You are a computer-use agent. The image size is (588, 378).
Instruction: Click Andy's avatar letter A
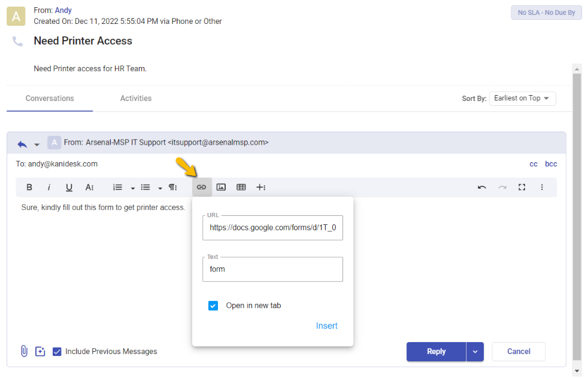pos(16,16)
